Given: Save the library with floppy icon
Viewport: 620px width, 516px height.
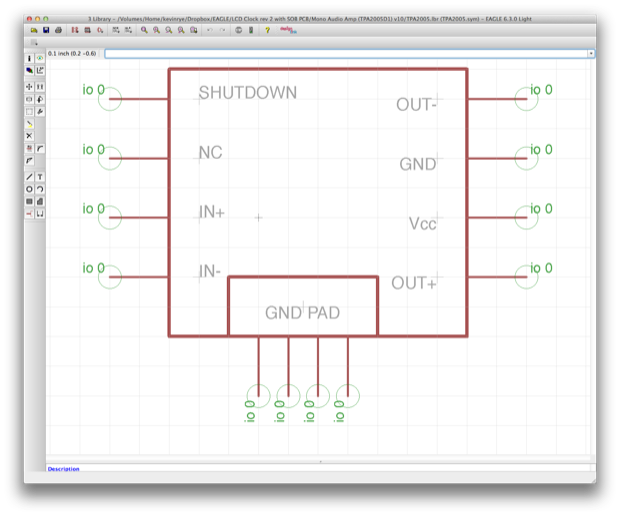Looking at the screenshot, I should click(x=46, y=30).
